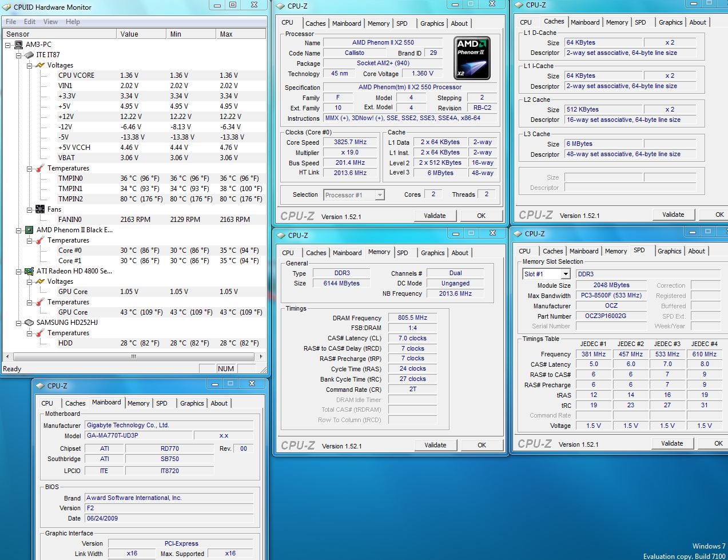
Task: Open the Edit menu in Hardware Monitor
Action: click(30, 22)
